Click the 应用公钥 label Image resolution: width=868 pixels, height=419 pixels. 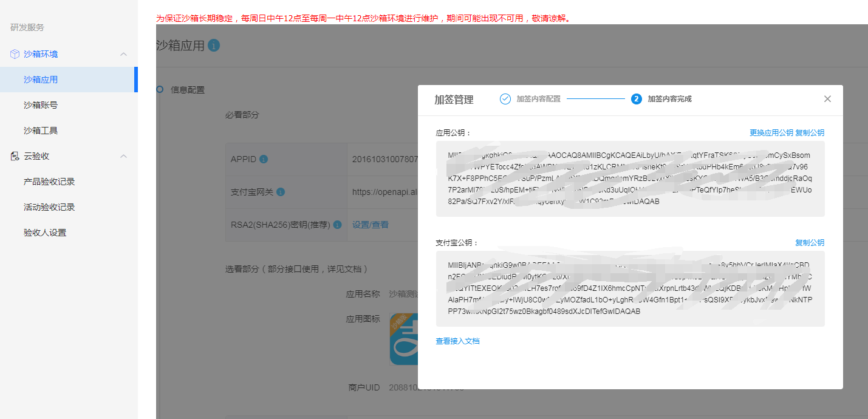[x=453, y=132]
